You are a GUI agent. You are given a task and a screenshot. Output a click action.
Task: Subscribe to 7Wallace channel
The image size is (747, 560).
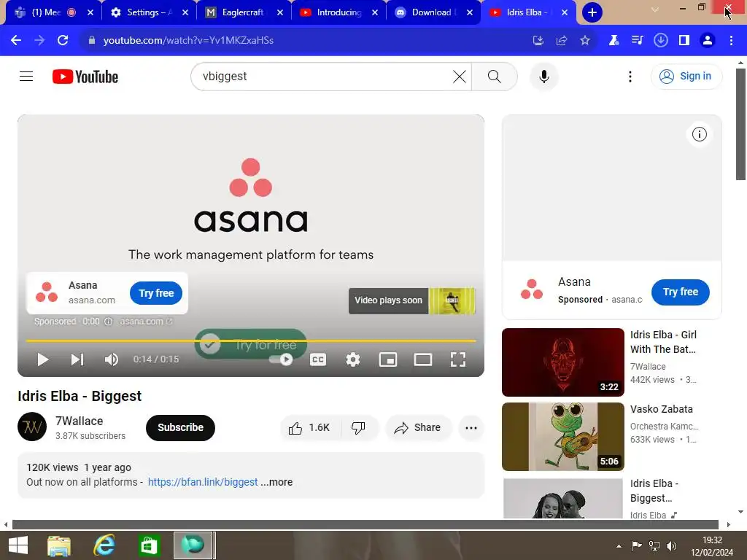pos(181,427)
